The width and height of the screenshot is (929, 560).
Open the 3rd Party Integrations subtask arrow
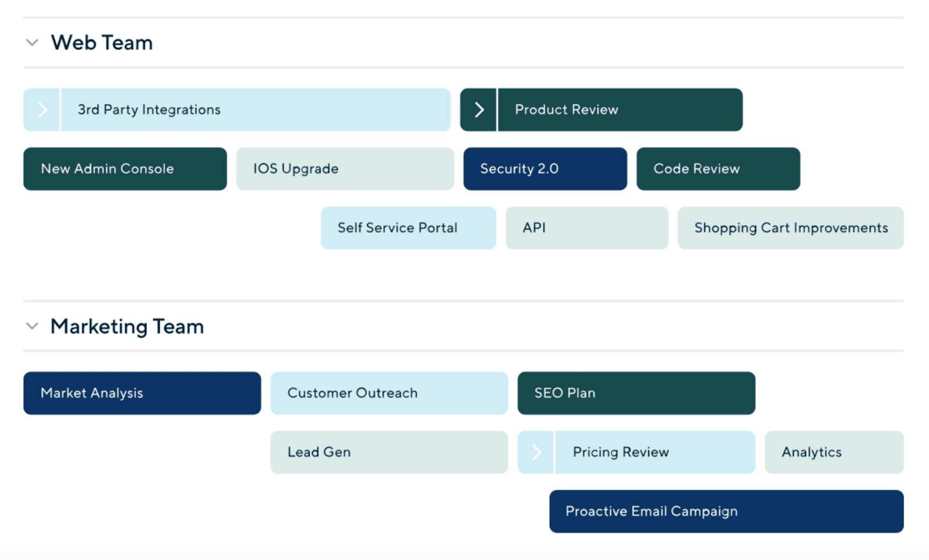(x=41, y=109)
